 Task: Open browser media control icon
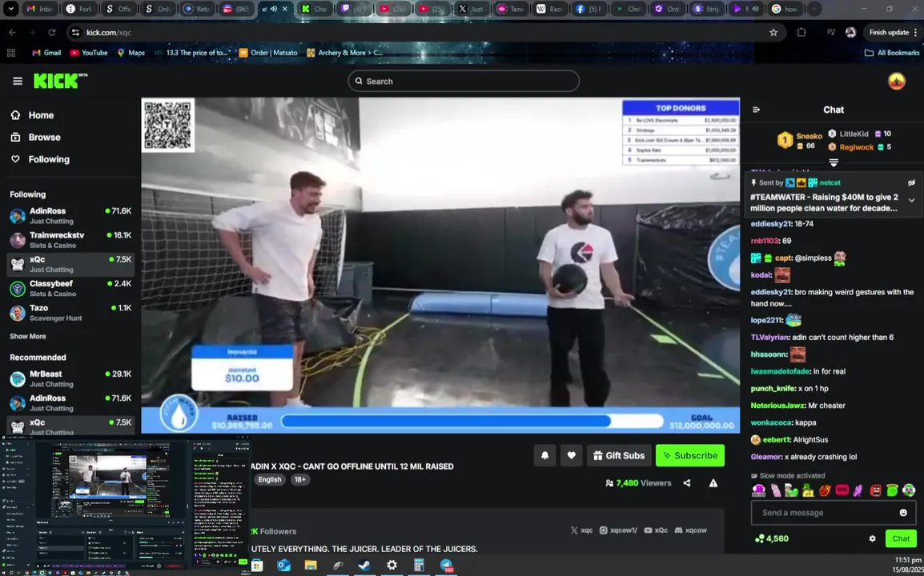coord(831,32)
